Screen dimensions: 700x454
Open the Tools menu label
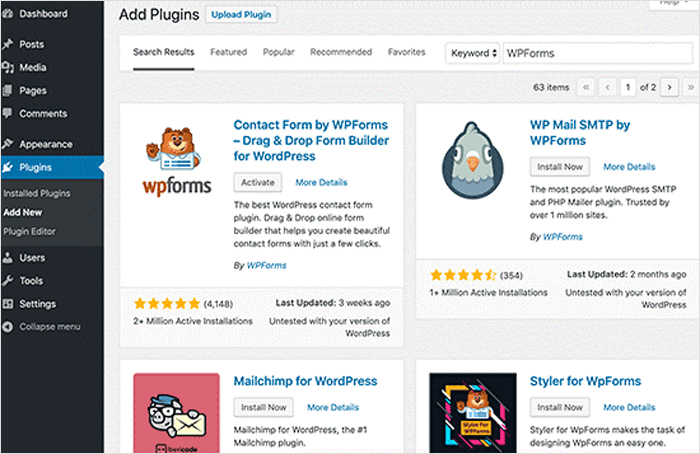coord(31,281)
